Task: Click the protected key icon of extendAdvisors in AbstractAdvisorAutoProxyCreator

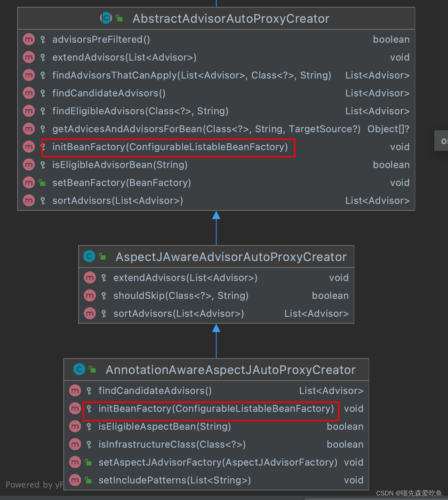Action: 43,58
